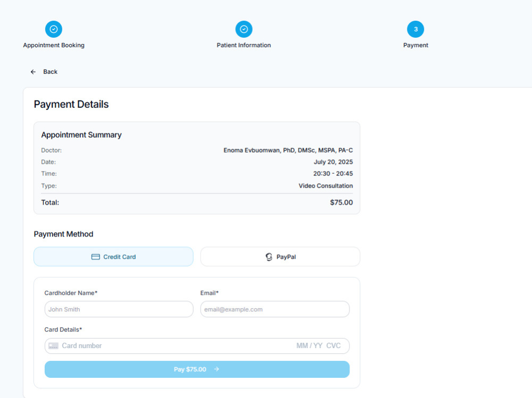532x398 pixels.
Task: Focus the Email input field
Action: pyautogui.click(x=275, y=309)
